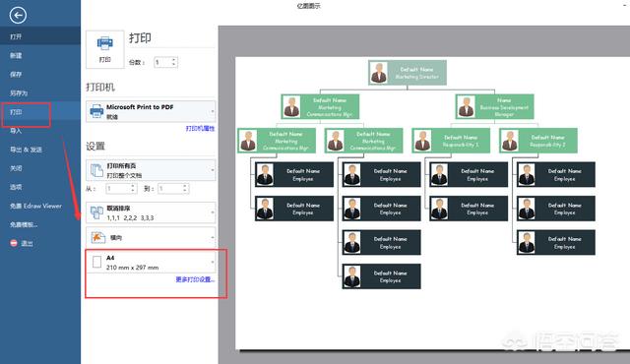Click the large printer Print button
630x364 pixels.
pyautogui.click(x=105, y=49)
